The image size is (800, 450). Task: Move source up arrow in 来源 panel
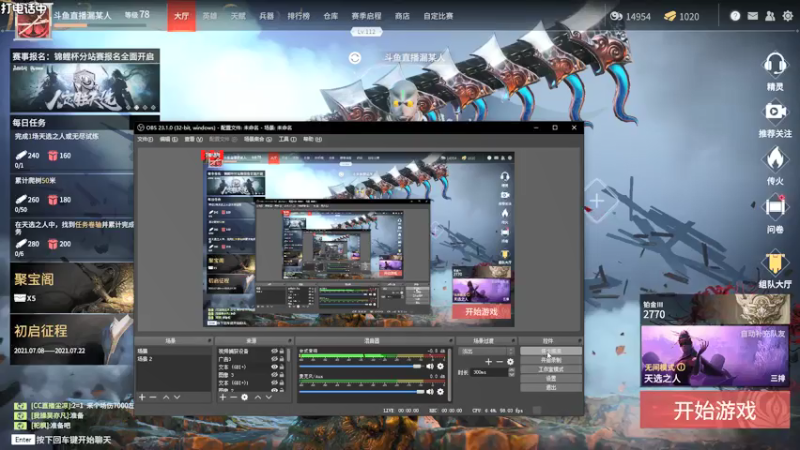(258, 397)
